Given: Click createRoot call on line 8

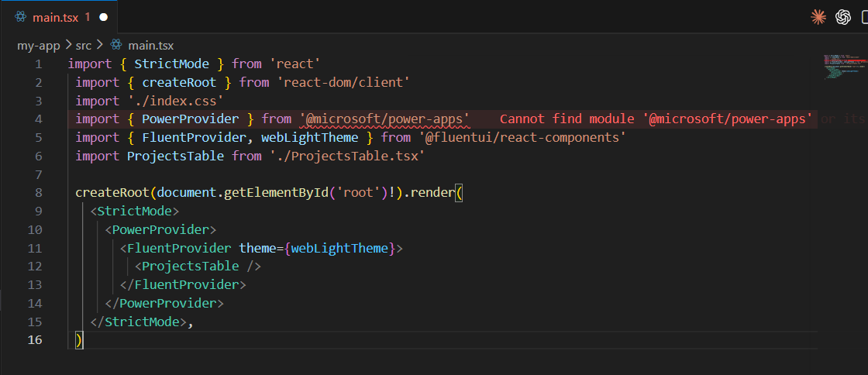Looking at the screenshot, I should click(x=112, y=192).
